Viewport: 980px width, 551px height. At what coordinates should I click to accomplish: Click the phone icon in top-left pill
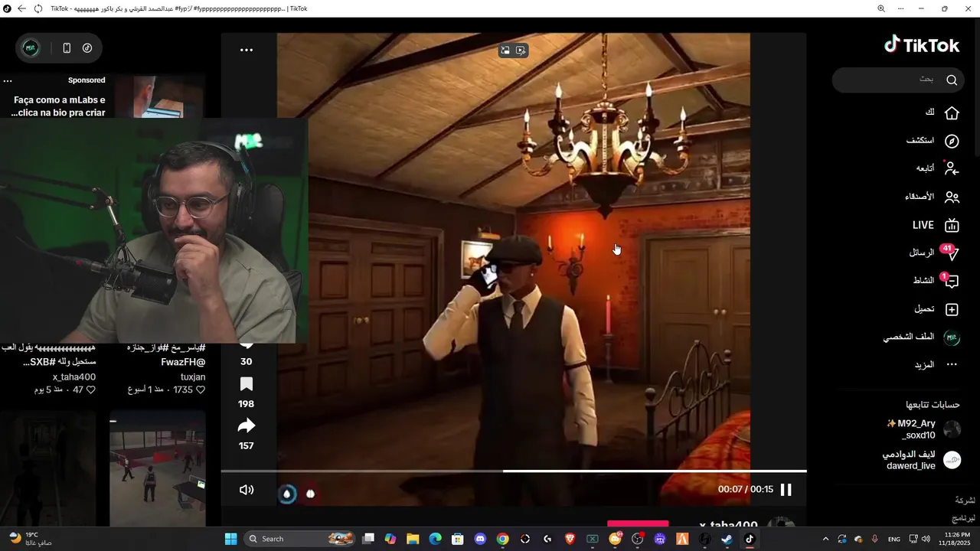click(x=67, y=48)
